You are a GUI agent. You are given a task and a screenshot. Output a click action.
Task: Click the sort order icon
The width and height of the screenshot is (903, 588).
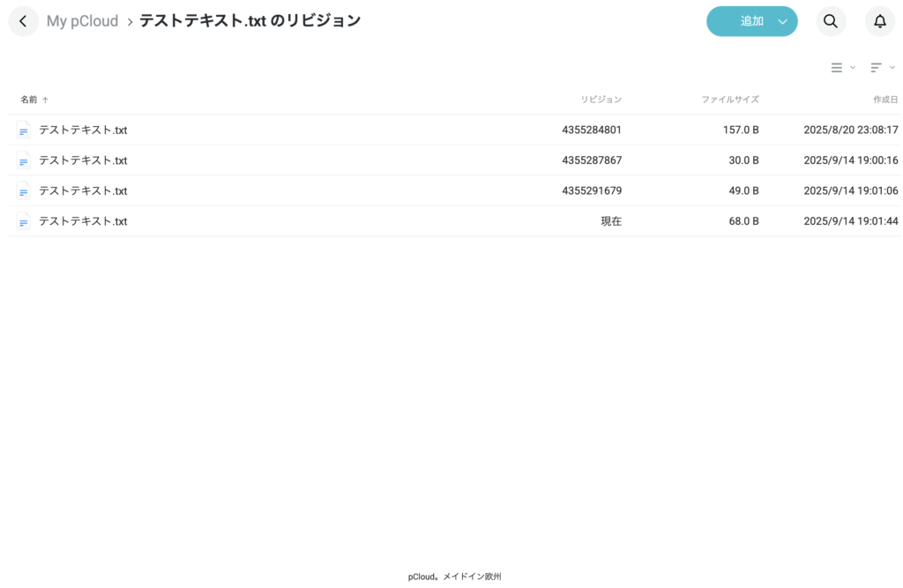(876, 67)
